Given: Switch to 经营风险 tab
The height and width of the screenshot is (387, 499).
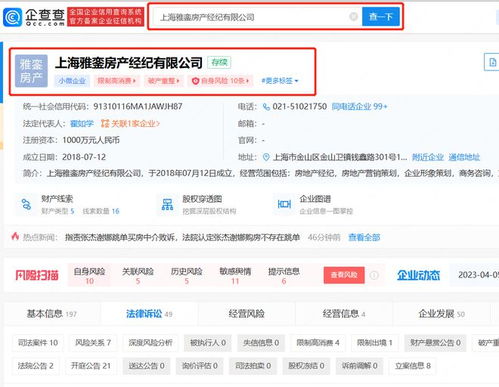Looking at the screenshot, I should [246, 314].
